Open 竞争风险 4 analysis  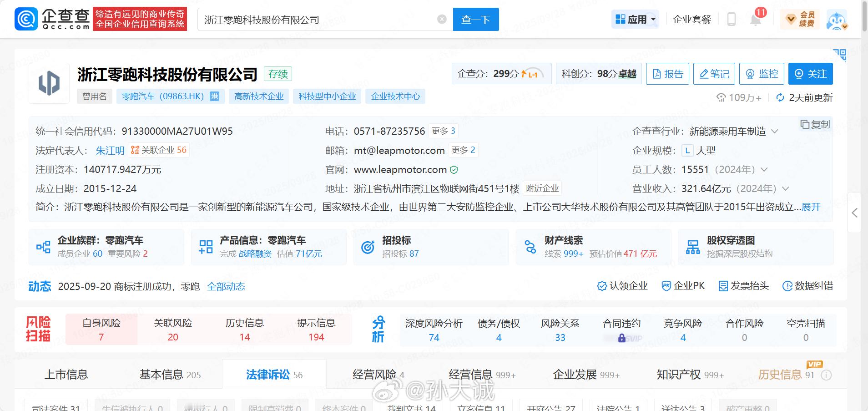pyautogui.click(x=683, y=330)
